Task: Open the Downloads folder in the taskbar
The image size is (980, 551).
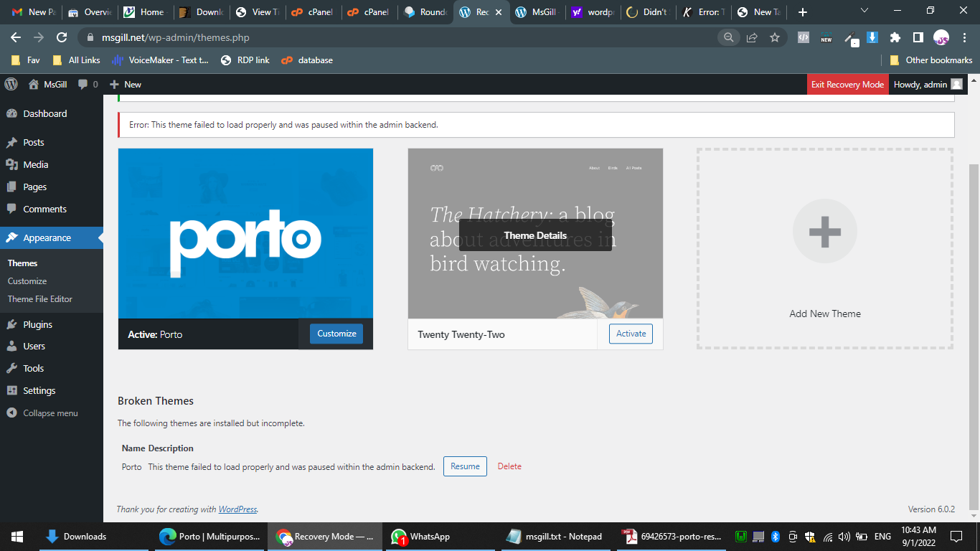Action: click(x=94, y=537)
